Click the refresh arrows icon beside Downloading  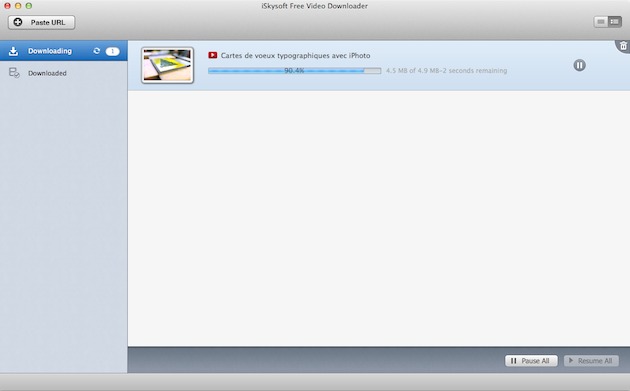click(96, 51)
